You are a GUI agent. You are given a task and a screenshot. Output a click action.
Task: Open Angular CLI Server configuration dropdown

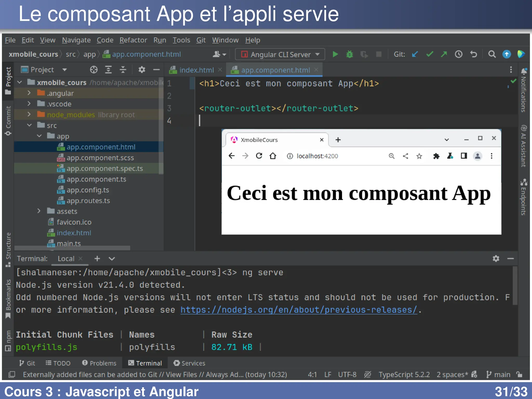(280, 54)
